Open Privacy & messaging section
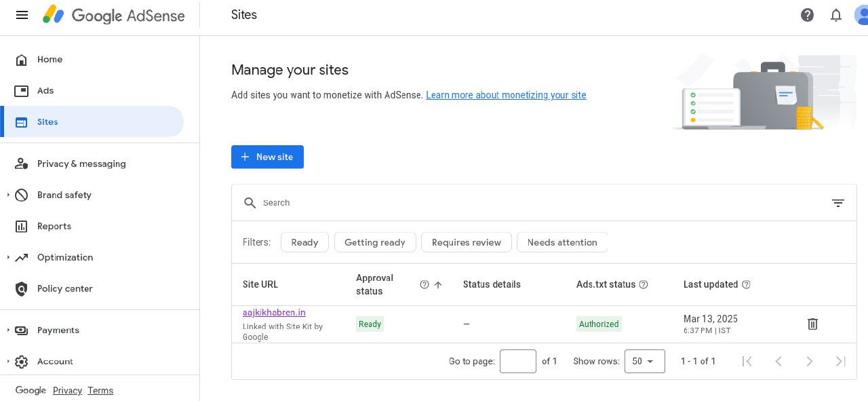868x401 pixels. [x=92, y=164]
